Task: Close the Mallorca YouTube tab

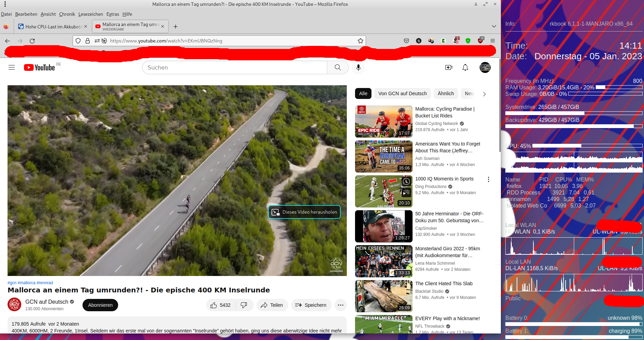Action: pos(163,26)
